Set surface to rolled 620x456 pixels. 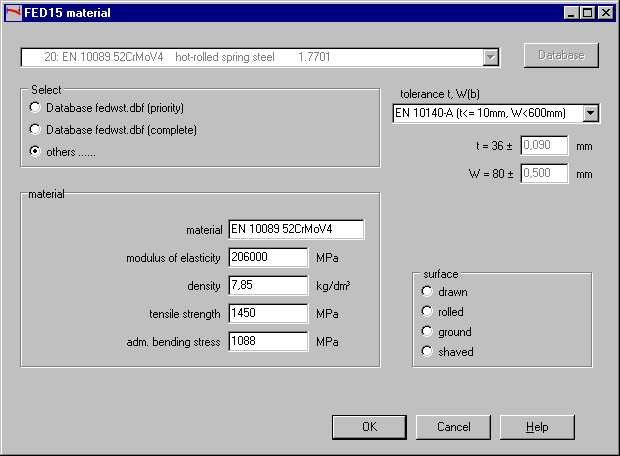[x=428, y=312]
